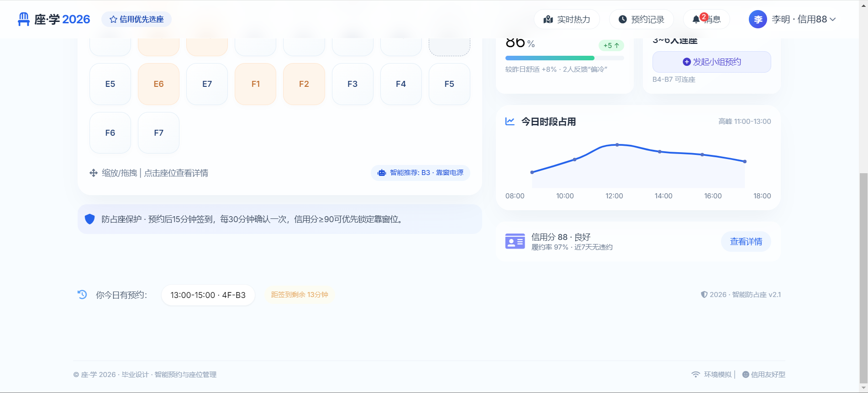
Task: Select seat E7
Action: pyautogui.click(x=207, y=84)
